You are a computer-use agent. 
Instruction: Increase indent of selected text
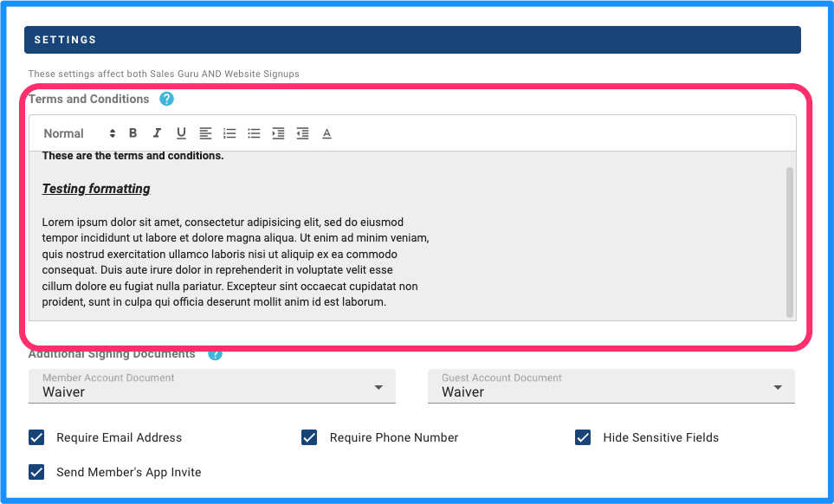tap(278, 133)
